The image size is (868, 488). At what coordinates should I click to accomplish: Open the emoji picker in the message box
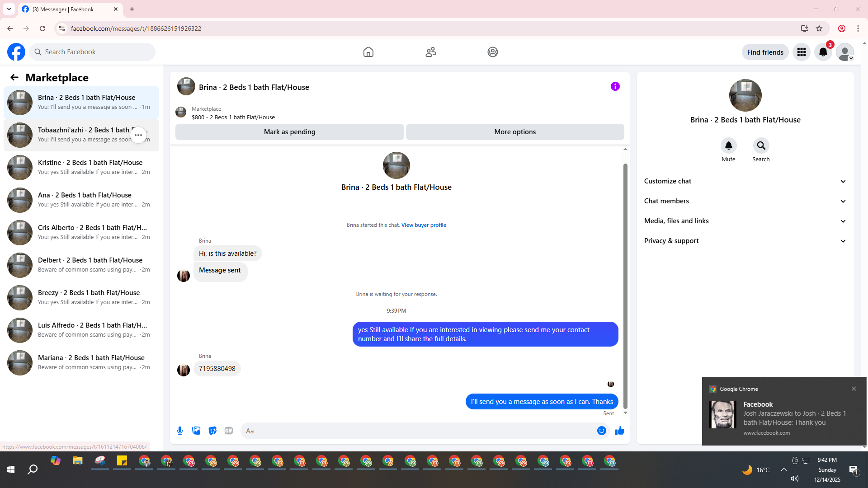(x=601, y=431)
